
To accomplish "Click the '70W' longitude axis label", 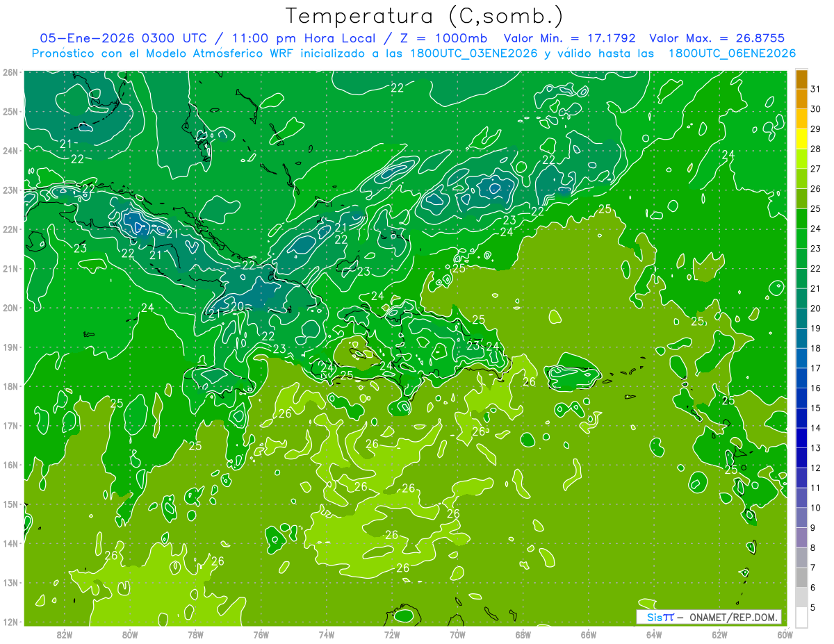I will [457, 634].
